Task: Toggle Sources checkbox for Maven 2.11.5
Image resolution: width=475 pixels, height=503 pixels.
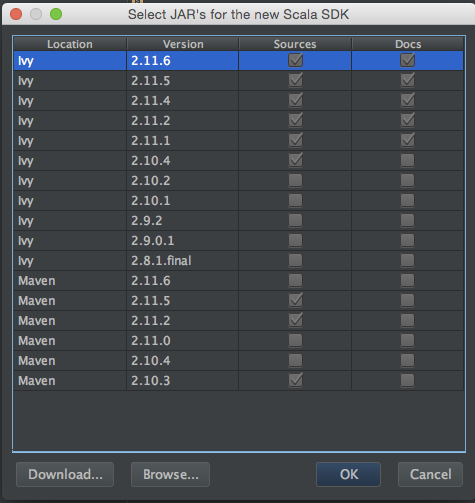Action: pyautogui.click(x=295, y=300)
